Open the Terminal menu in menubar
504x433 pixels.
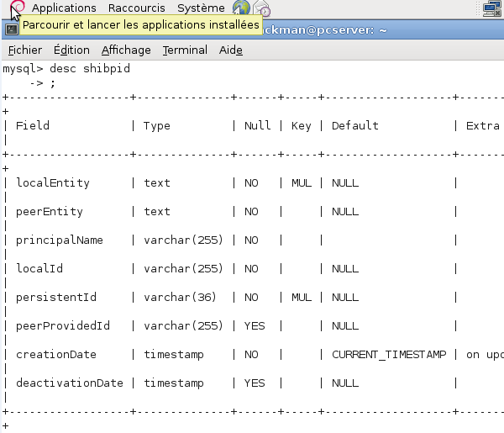click(x=185, y=50)
